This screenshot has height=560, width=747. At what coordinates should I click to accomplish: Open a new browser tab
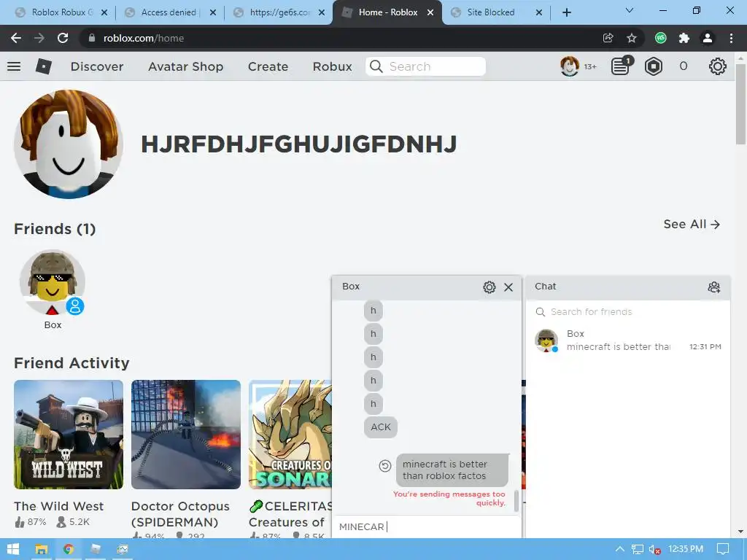point(566,12)
